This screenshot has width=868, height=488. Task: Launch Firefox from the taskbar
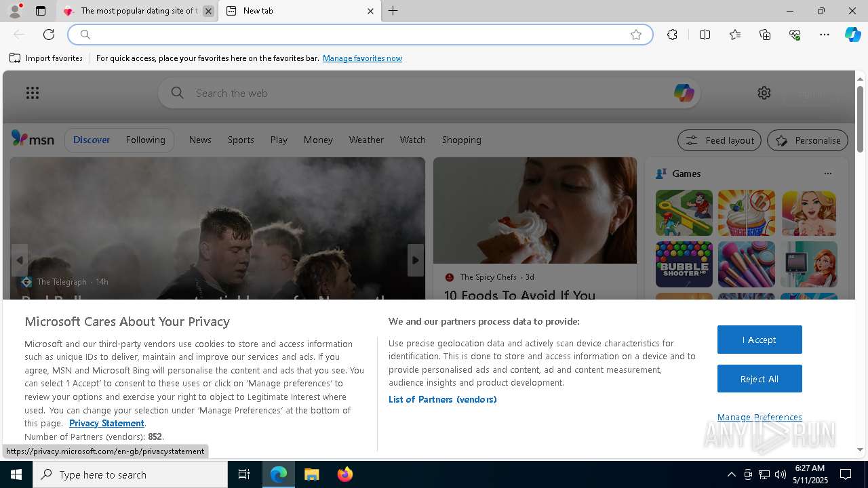[x=345, y=474]
